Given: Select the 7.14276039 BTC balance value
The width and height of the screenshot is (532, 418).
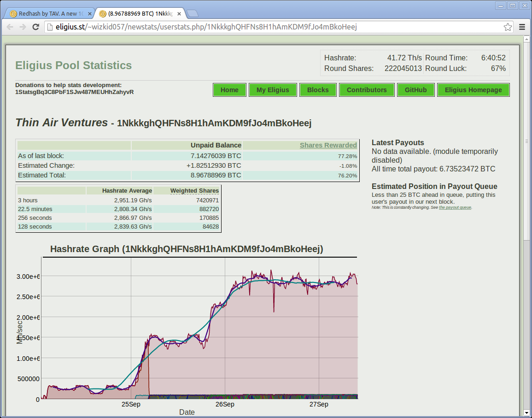Looking at the screenshot, I should click(216, 156).
